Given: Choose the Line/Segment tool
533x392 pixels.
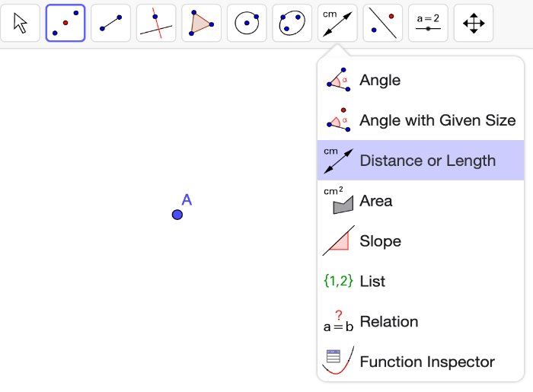Looking at the screenshot, I should (111, 23).
